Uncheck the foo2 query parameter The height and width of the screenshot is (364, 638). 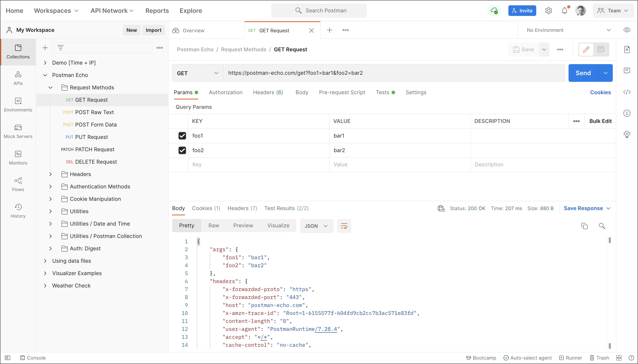[182, 150]
